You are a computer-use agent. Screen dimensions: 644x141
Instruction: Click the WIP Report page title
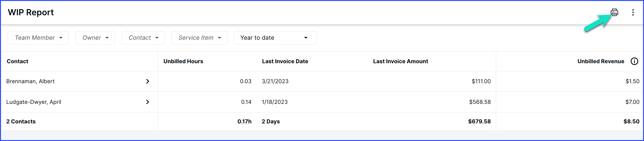point(31,12)
